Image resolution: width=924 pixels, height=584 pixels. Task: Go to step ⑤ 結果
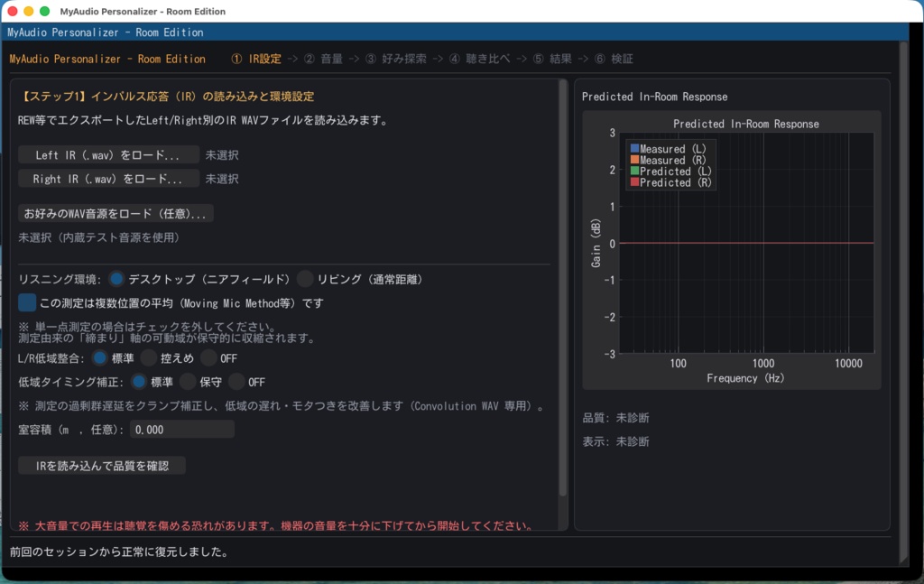552,59
